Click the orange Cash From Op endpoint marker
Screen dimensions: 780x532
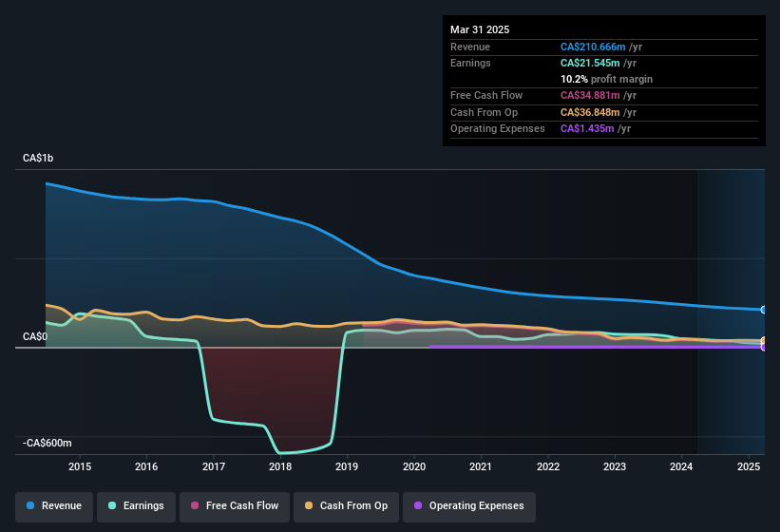(x=764, y=341)
